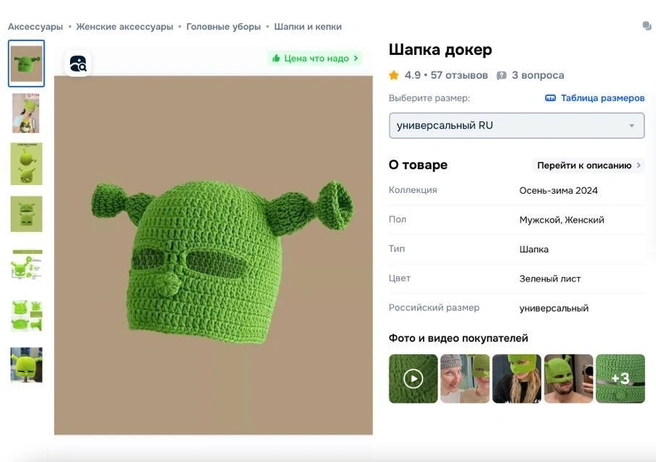This screenshot has height=462, width=656.
Task: Open '57 отзывов' reviews link
Action: click(459, 75)
